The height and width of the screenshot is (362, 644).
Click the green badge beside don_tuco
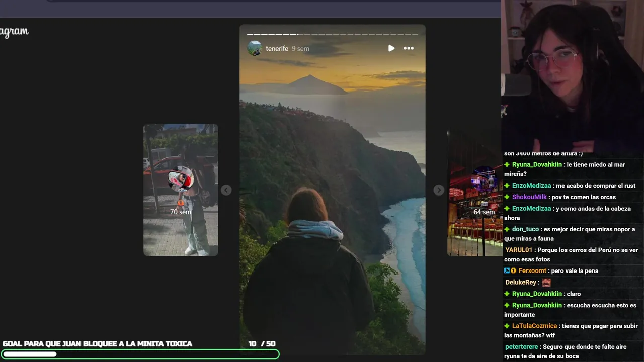click(x=507, y=229)
